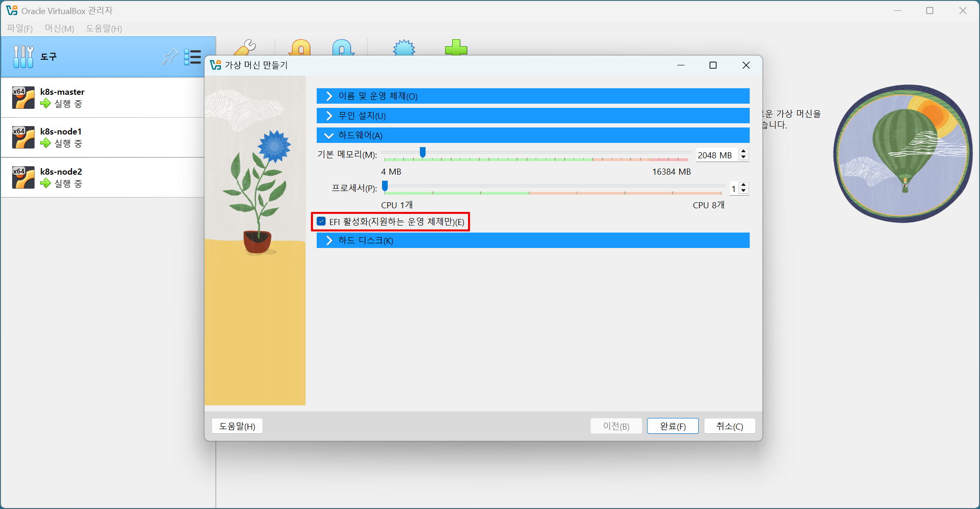Click the 도움말(H) button in dialog
Image resolution: width=980 pixels, height=509 pixels.
(237, 426)
